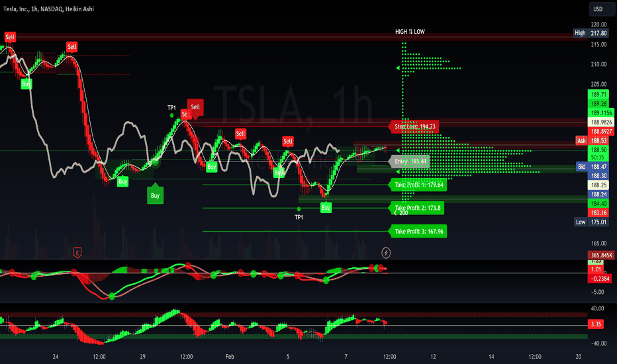Select the Entry price label
Image resolution: width=617 pixels, height=364 pixels.
[x=409, y=161]
